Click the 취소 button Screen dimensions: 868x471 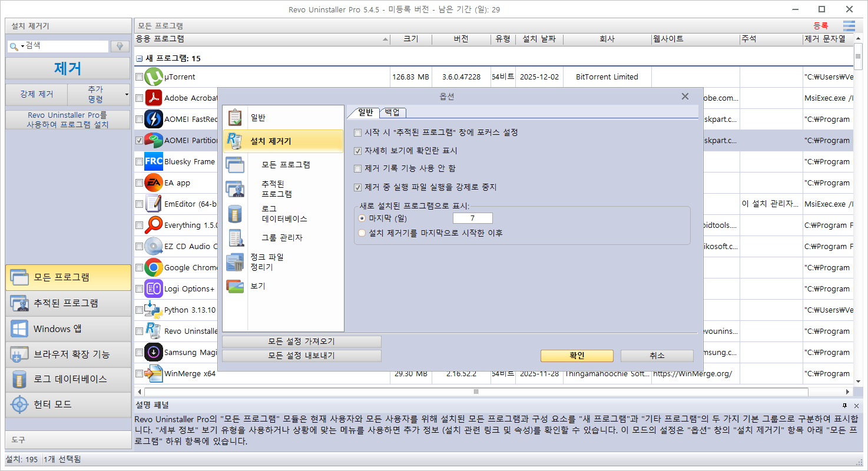(x=657, y=356)
